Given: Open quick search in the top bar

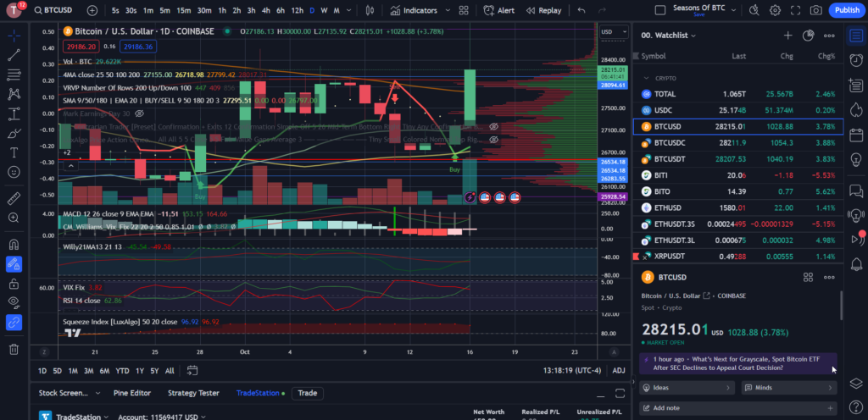Looking at the screenshot, I should [754, 10].
